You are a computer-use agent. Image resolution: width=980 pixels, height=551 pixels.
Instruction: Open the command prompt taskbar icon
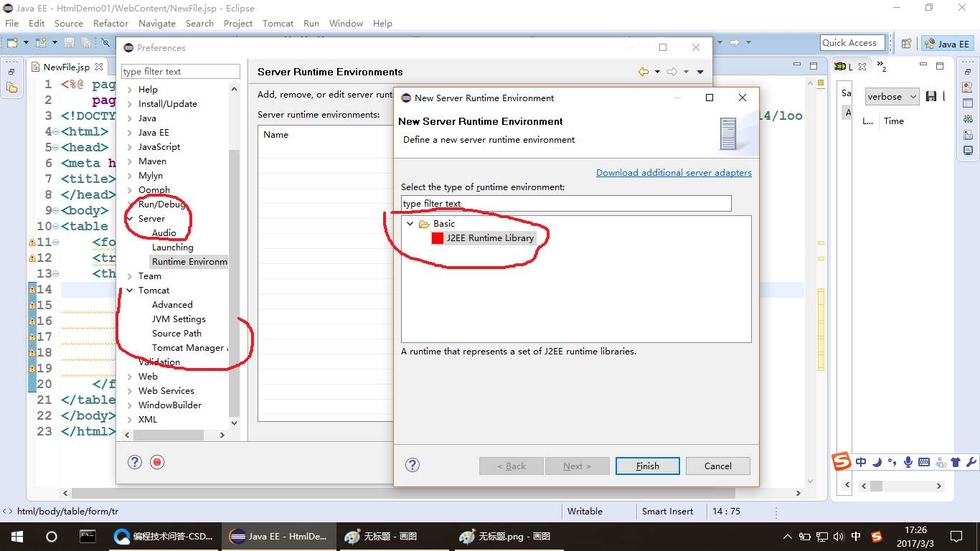[x=88, y=536]
